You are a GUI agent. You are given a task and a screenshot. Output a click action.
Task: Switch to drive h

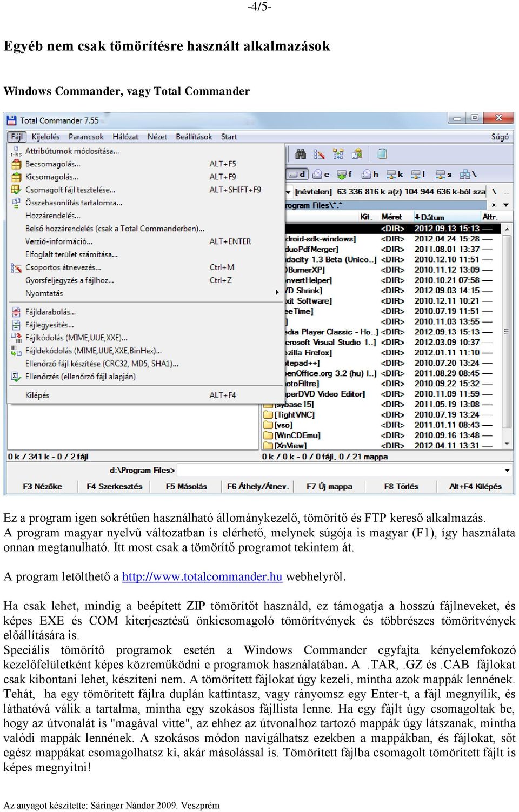click(370, 174)
